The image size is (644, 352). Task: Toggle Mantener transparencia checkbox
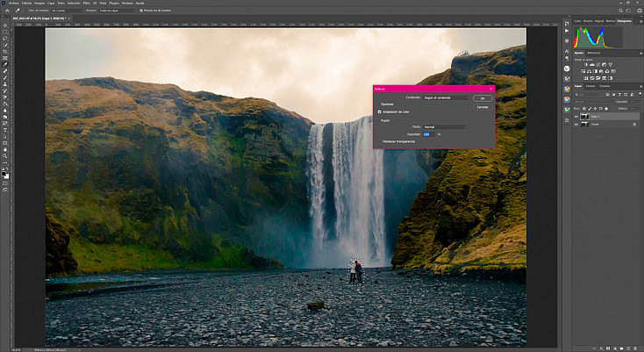380,141
